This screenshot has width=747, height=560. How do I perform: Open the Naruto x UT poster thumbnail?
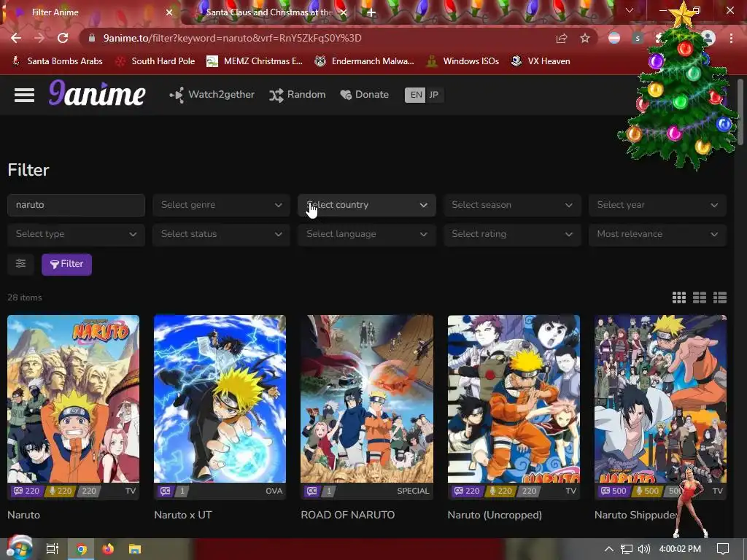point(220,399)
